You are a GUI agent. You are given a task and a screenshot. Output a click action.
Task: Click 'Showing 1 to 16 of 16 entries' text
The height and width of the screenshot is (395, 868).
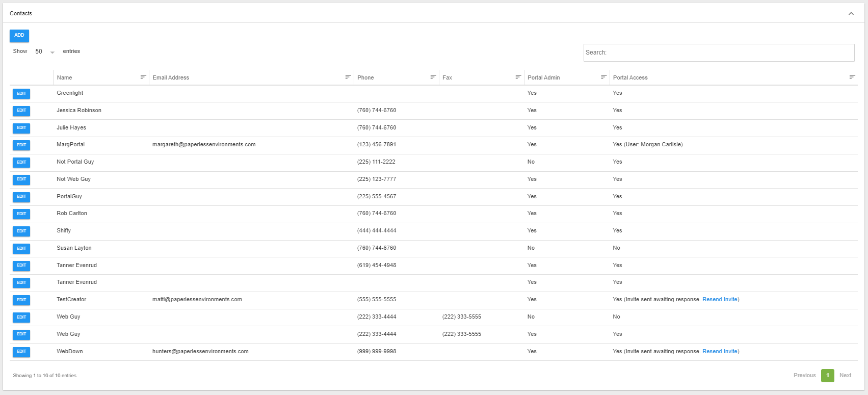(45, 376)
